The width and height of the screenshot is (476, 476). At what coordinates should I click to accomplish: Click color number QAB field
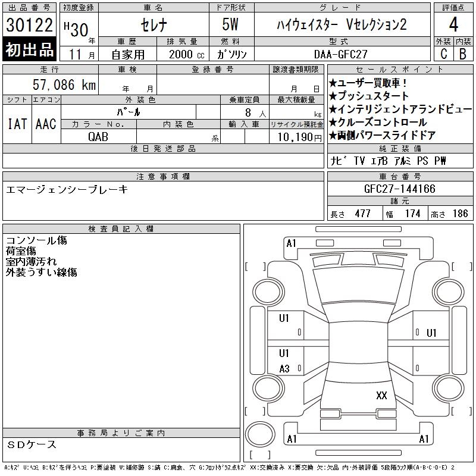coord(98,137)
